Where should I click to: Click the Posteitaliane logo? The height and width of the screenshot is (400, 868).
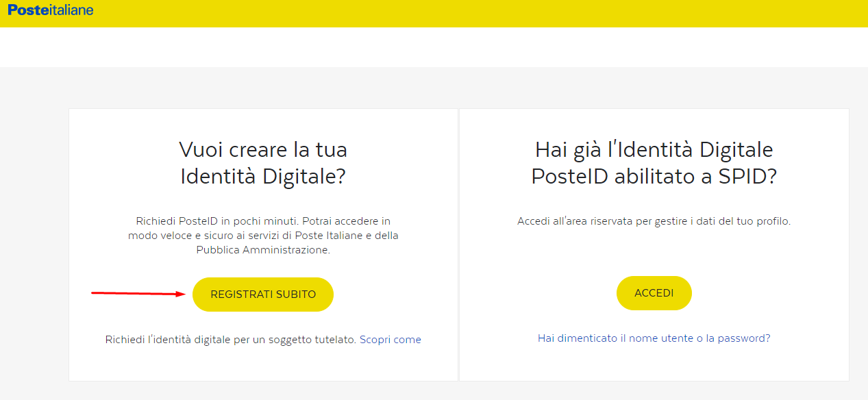(51, 10)
